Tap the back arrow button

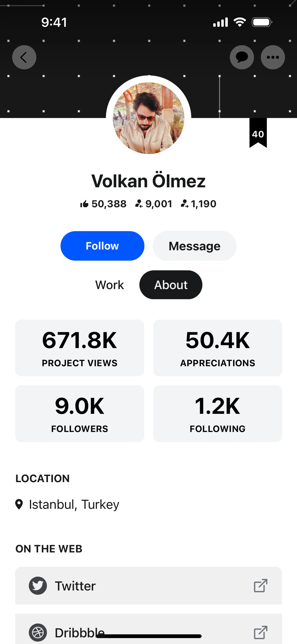click(24, 57)
